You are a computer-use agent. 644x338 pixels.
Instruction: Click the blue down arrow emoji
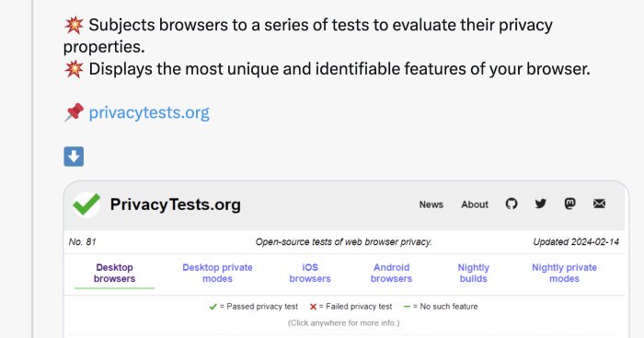74,157
